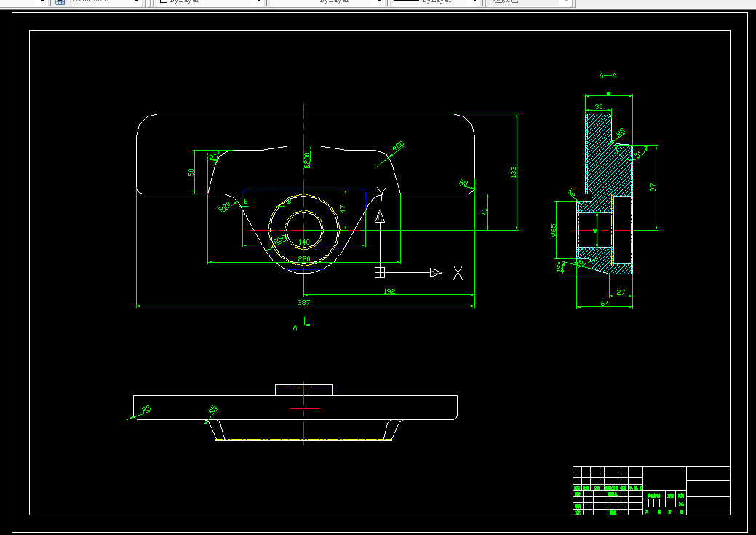The image size is (756, 535).
Task: Select the R200 radius label
Action: (x=307, y=160)
